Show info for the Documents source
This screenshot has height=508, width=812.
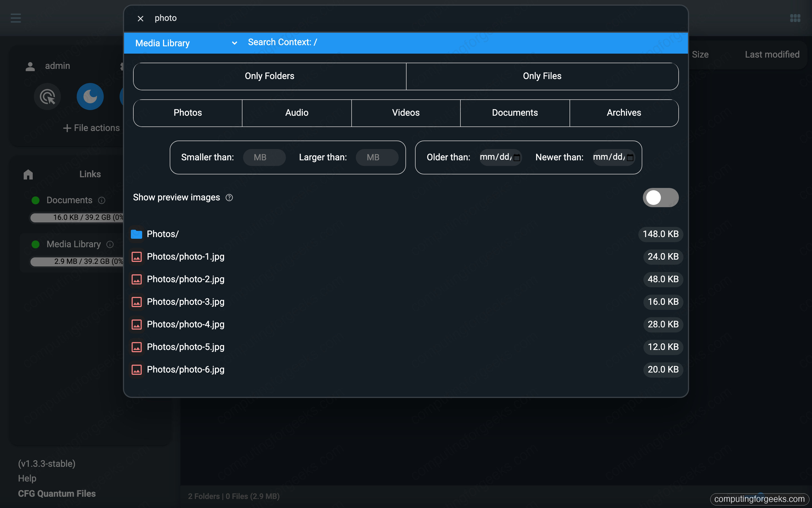coord(102,201)
